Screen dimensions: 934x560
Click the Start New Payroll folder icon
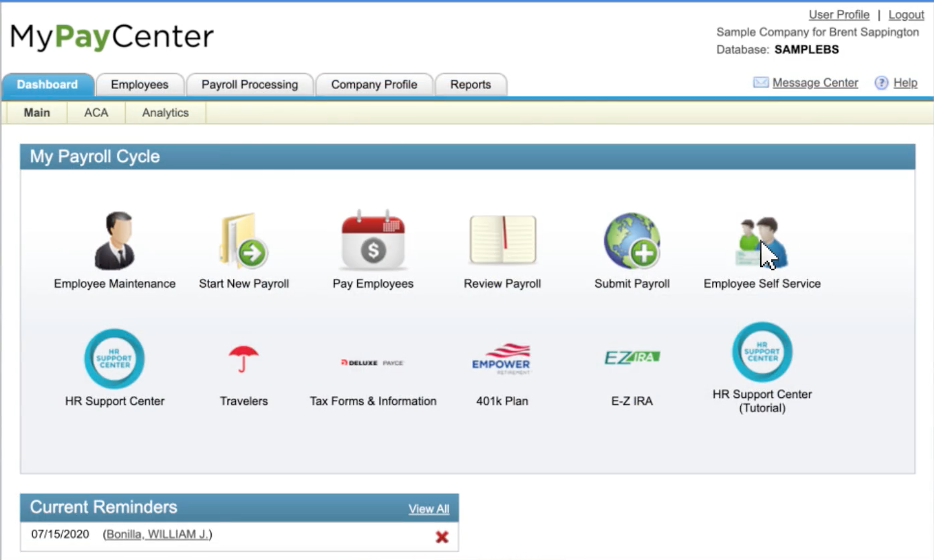point(243,241)
